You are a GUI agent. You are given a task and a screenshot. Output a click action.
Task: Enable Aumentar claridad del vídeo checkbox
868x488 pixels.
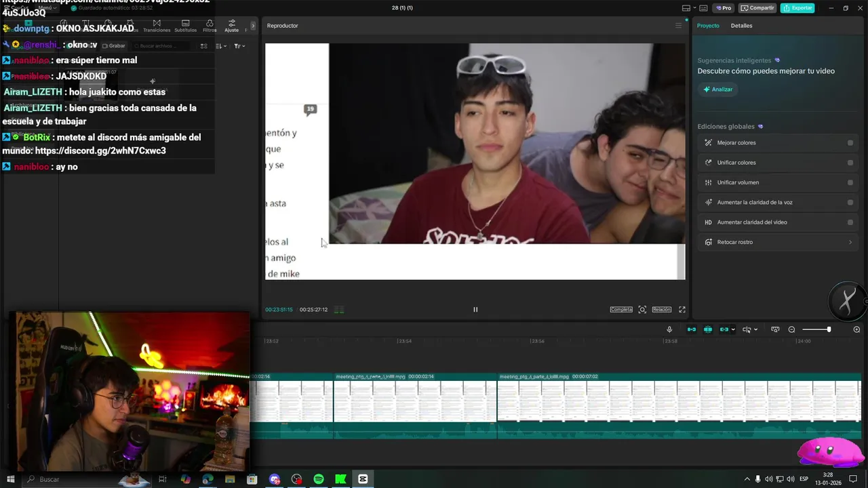pos(850,222)
